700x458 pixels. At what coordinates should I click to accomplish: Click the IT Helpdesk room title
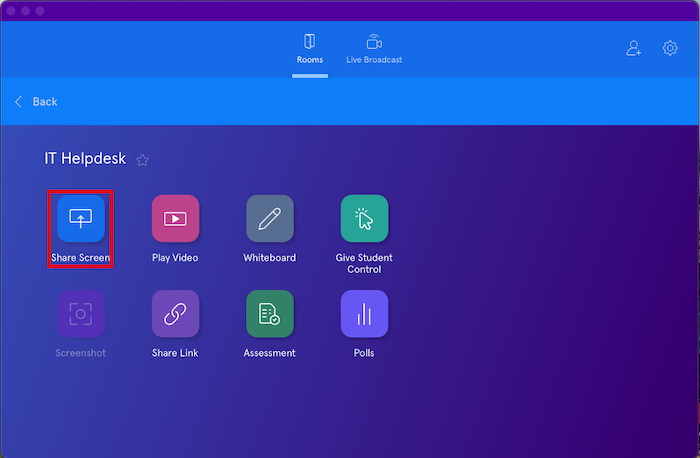(86, 159)
